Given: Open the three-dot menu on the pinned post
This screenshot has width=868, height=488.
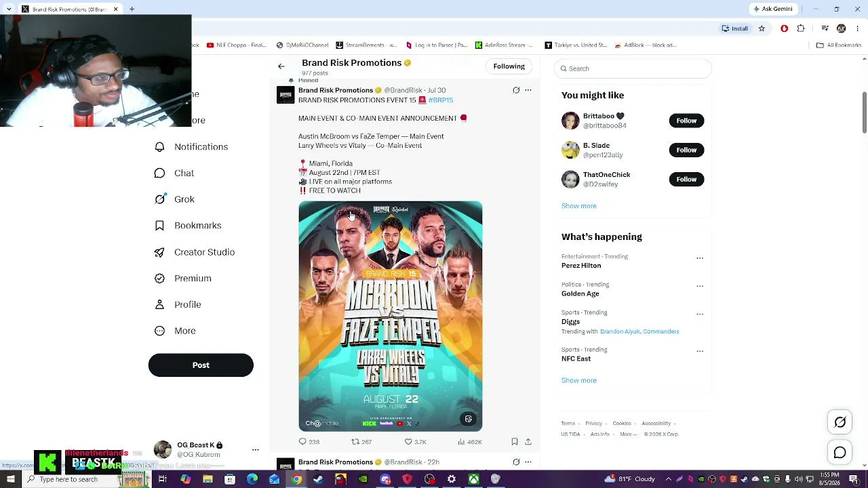Looking at the screenshot, I should [x=528, y=90].
